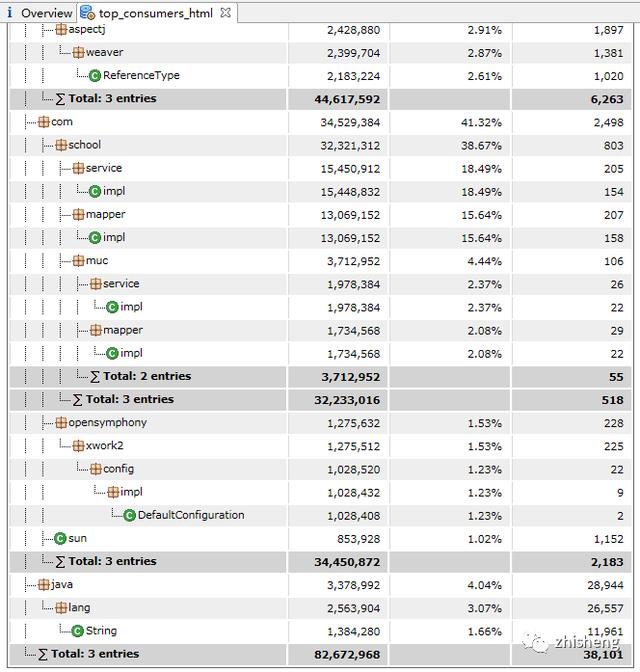Image resolution: width=640 pixels, height=672 pixels.
Task: Select the muc package entry
Action: click(97, 261)
